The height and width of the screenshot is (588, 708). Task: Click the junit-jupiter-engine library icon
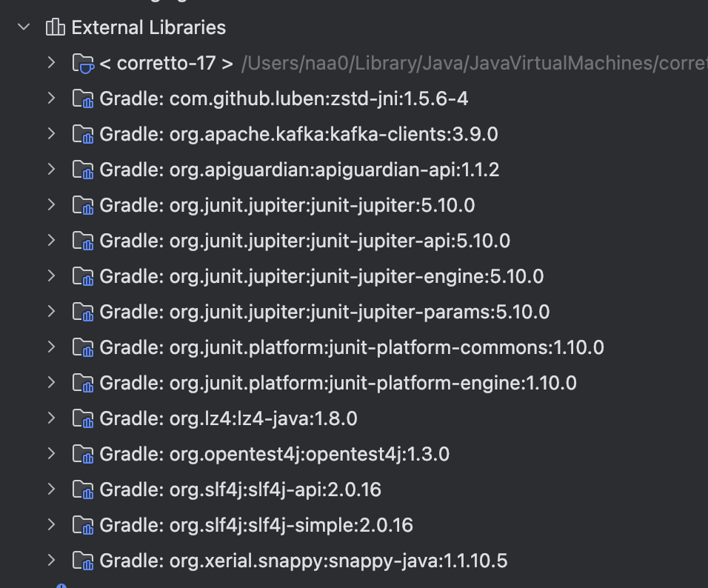tap(83, 276)
